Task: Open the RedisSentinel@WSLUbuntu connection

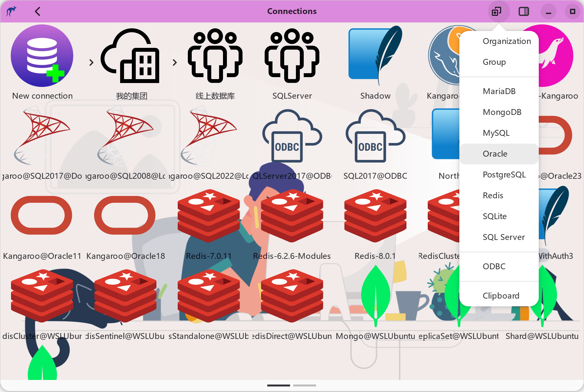Action: tap(125, 295)
